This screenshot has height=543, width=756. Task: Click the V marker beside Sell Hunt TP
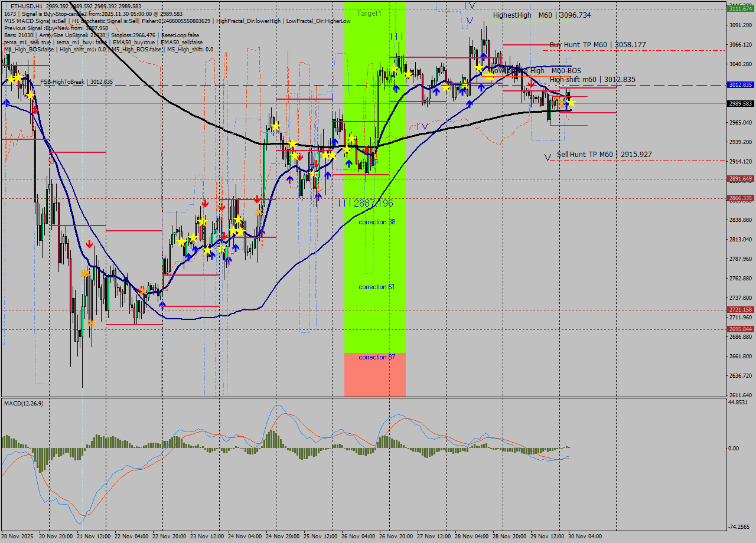[548, 157]
